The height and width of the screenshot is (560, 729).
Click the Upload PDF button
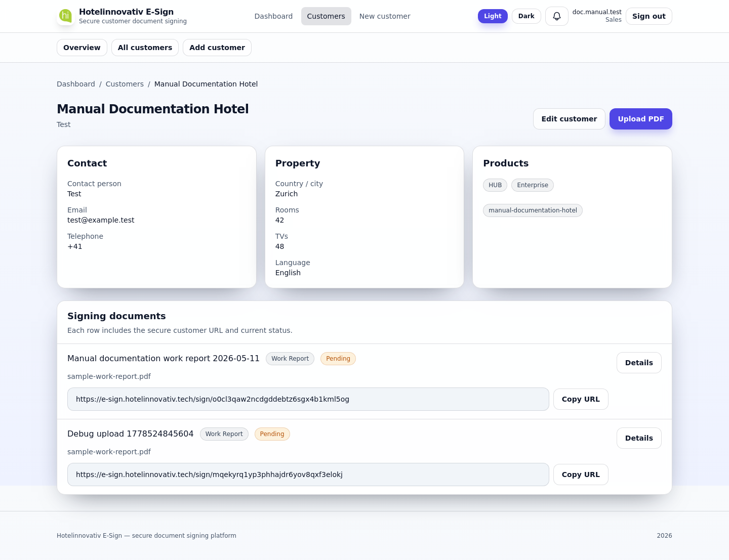click(x=640, y=119)
